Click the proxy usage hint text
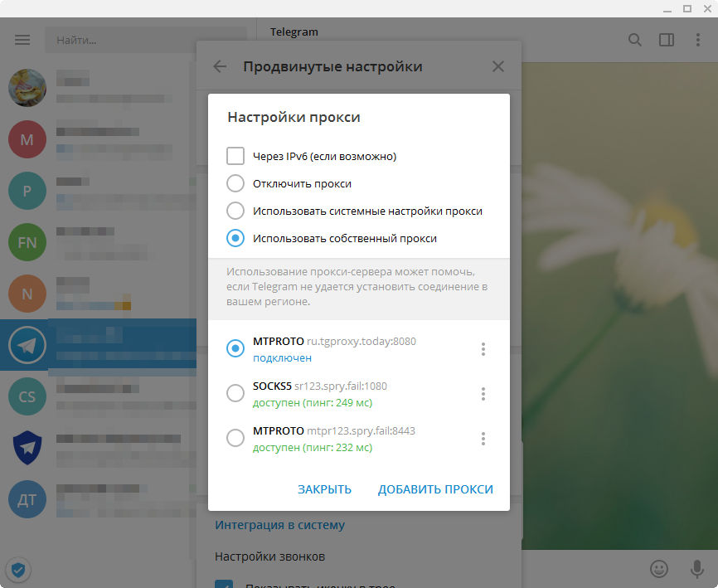 [357, 287]
